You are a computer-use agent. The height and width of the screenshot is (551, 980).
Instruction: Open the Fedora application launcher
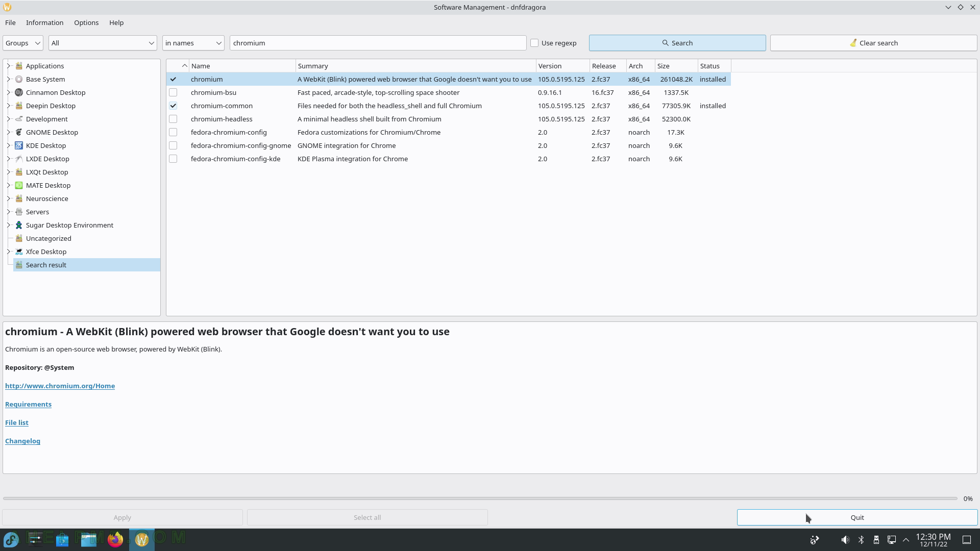[x=11, y=539]
